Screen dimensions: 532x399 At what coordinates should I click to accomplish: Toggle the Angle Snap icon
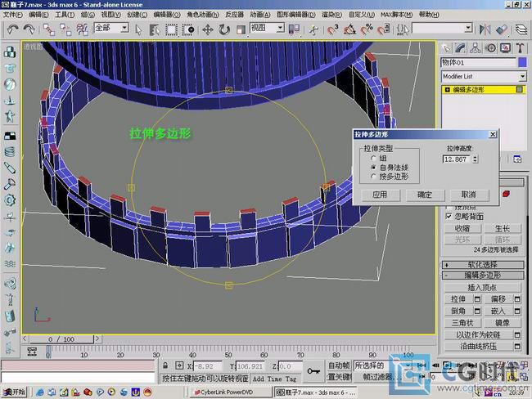(x=349, y=29)
